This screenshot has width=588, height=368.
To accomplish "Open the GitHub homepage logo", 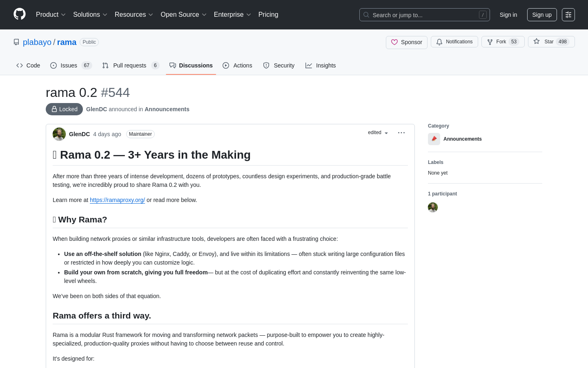I will click(x=20, y=14).
